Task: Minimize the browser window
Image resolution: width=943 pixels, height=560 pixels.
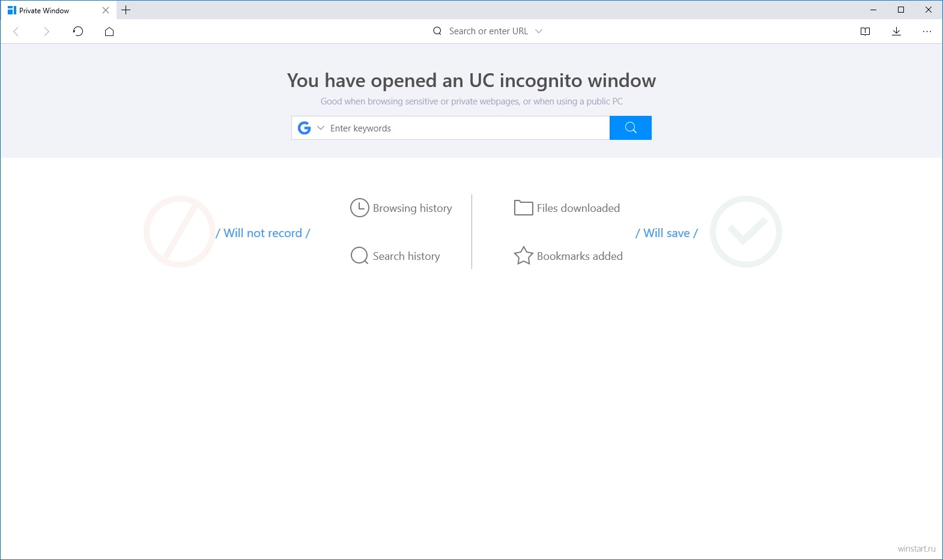Action: (873, 10)
